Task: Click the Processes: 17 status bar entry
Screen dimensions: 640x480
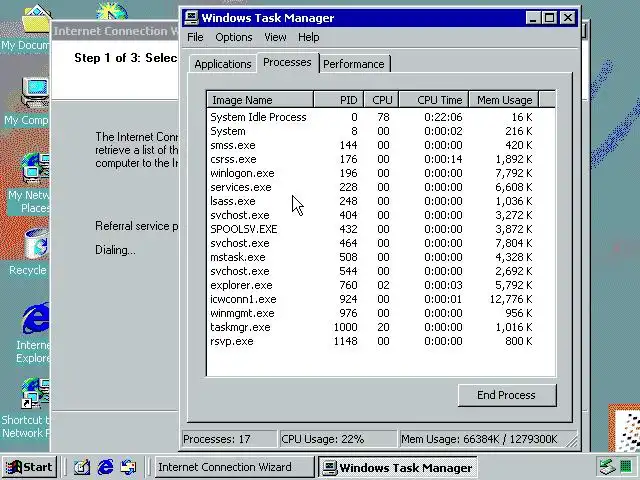Action: pos(229,439)
